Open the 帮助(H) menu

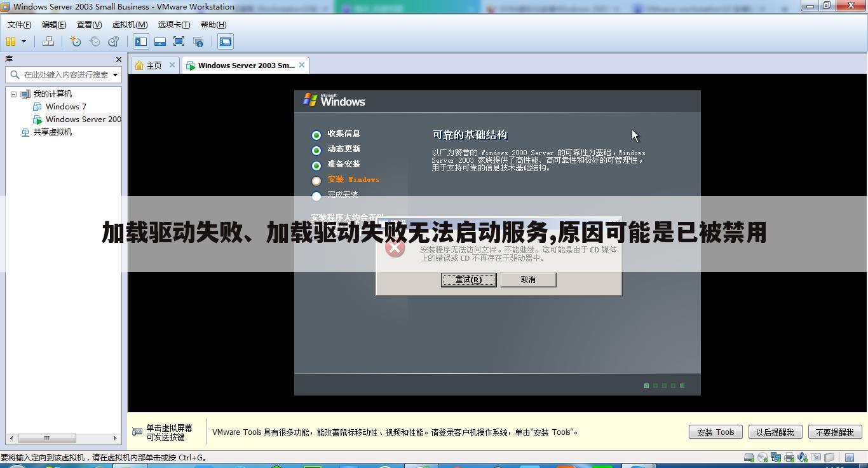click(x=214, y=24)
